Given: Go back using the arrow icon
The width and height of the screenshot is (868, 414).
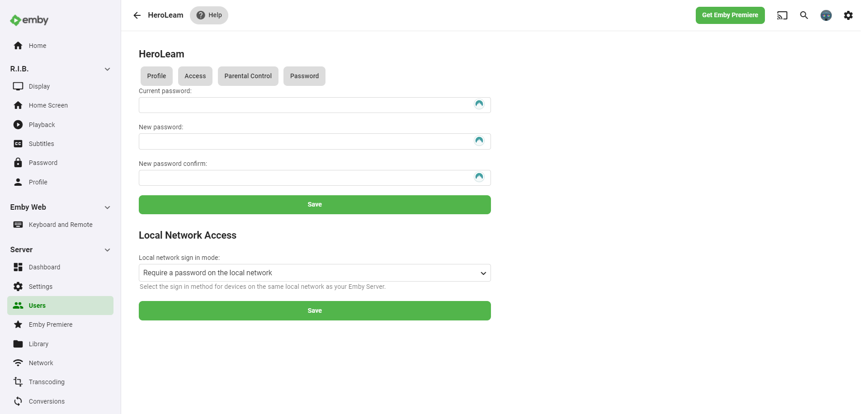Looking at the screenshot, I should click(137, 15).
